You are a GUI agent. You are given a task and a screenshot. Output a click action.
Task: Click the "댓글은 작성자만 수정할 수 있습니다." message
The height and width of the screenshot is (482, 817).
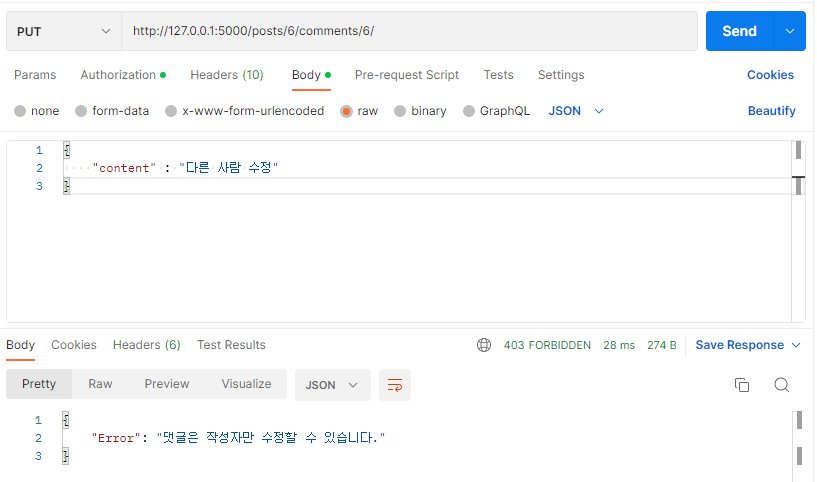click(x=271, y=438)
